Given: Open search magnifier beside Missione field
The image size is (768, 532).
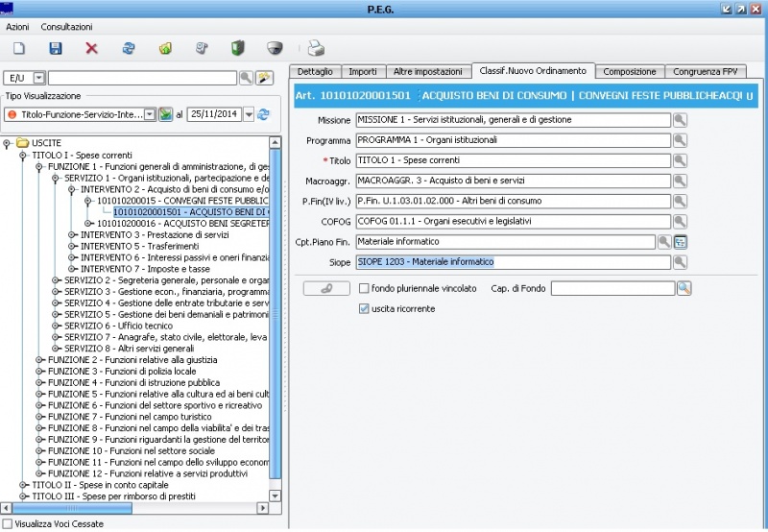Looking at the screenshot, I should (x=680, y=120).
